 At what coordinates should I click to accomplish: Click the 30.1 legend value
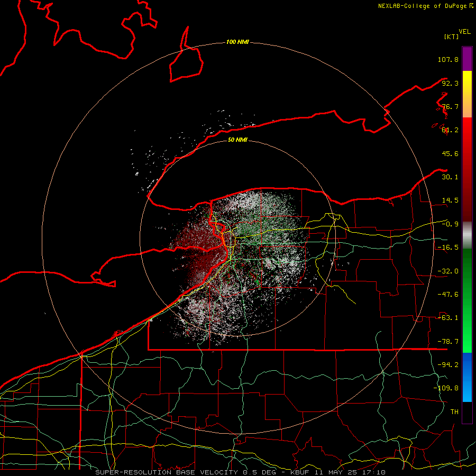click(x=450, y=177)
